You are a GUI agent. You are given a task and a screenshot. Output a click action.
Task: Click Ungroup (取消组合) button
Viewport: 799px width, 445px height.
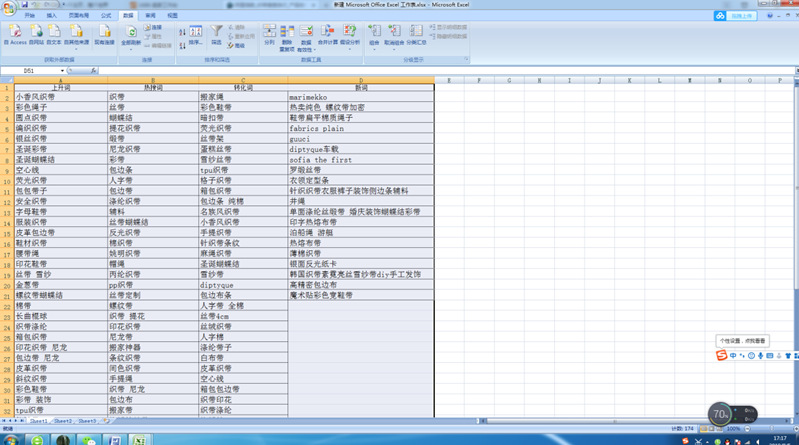tap(394, 37)
